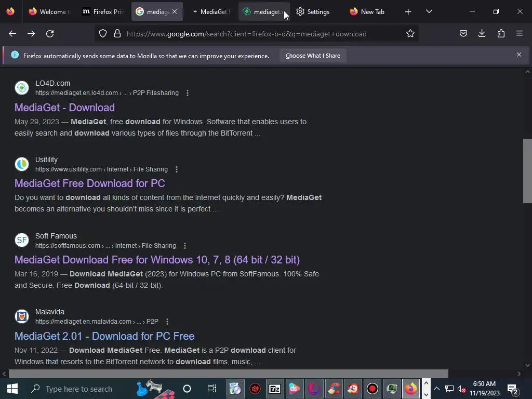532x399 pixels.
Task: Open the CCleaner taskbar icon
Action: (x=334, y=389)
